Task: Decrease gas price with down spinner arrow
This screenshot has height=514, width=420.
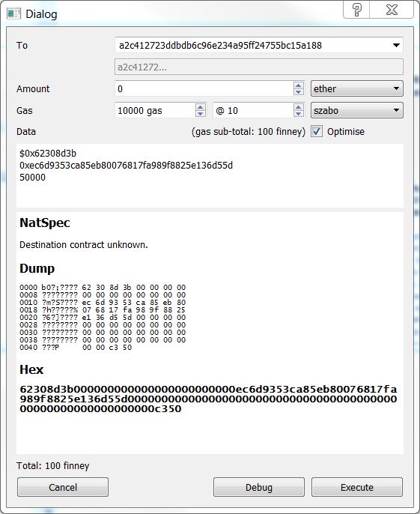Action: 299,114
